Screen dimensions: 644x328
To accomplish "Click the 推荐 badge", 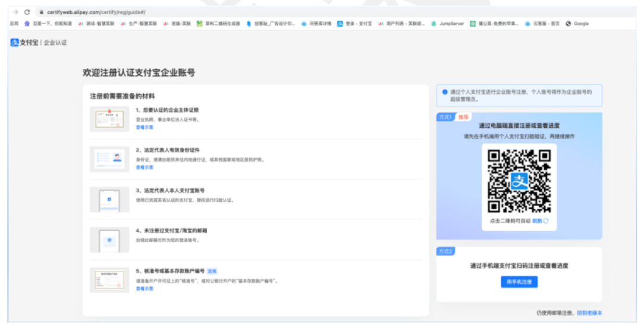I will pos(463,117).
